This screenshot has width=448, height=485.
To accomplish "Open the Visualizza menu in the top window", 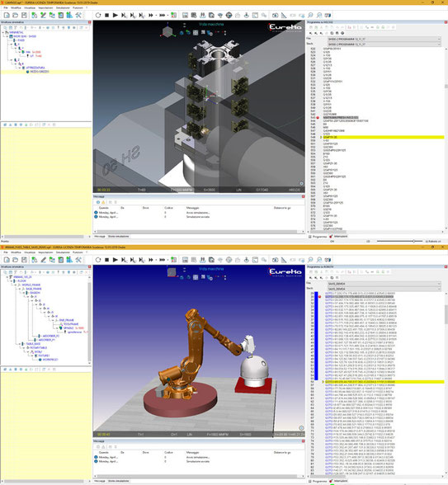I will [30, 7].
